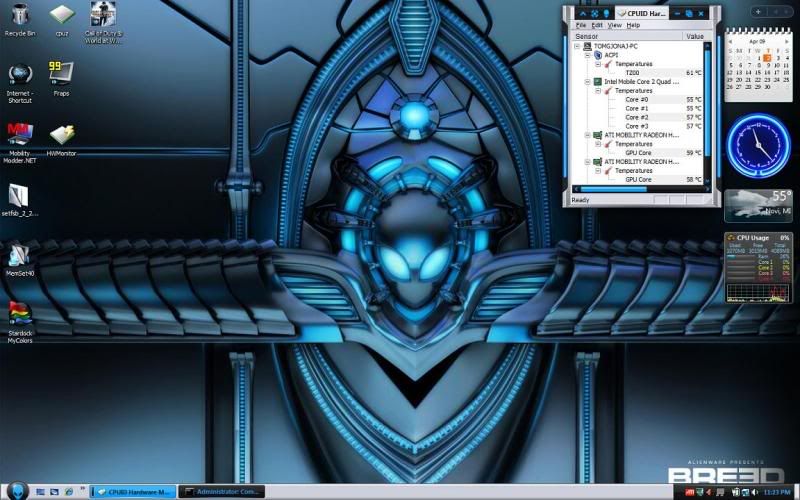Click the 61 °C value for T200
Image resolution: width=800 pixels, height=500 pixels.
coord(694,73)
